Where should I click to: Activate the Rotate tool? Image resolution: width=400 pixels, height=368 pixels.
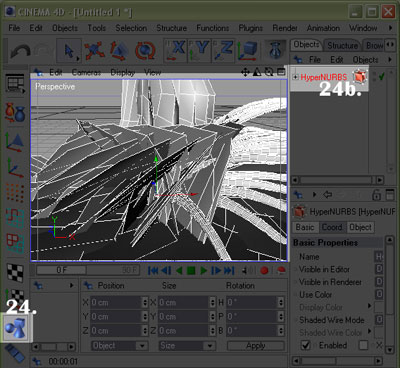click(145, 51)
